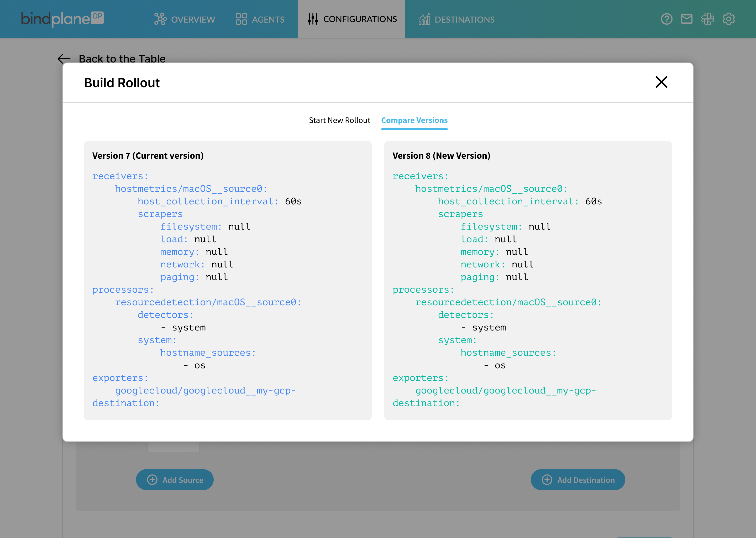756x538 pixels.
Task: Switch to the Start New Rollout tab
Action: point(339,120)
